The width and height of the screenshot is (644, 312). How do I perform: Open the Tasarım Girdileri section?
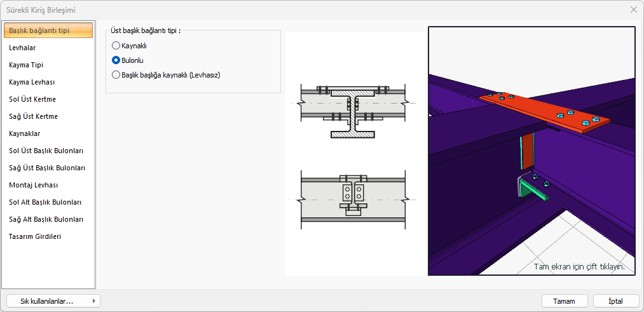tap(35, 236)
